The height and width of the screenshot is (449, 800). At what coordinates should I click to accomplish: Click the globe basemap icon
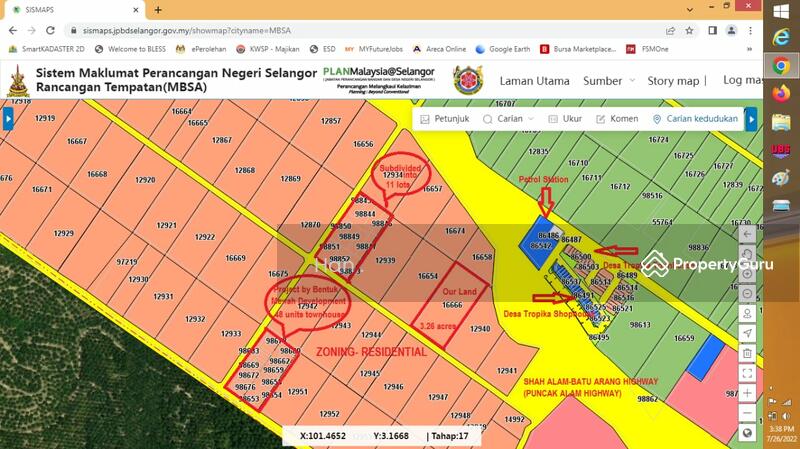pyautogui.click(x=747, y=433)
